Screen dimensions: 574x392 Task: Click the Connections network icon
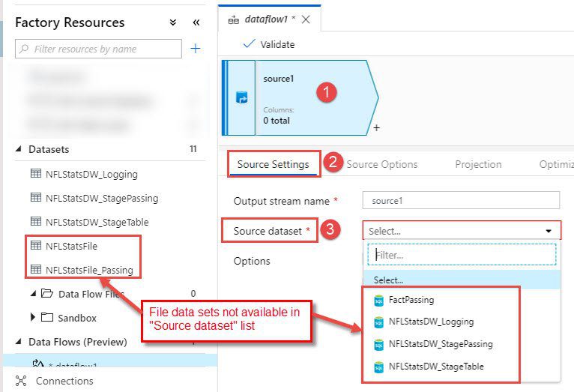point(21,381)
